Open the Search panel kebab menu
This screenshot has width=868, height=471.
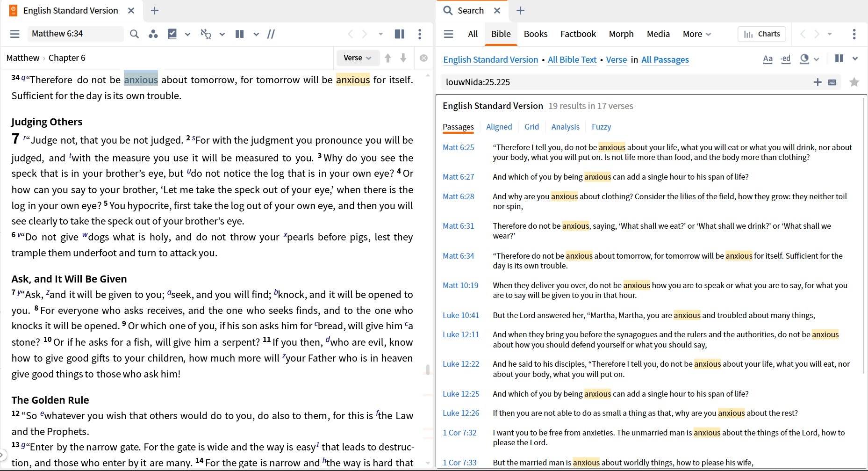click(x=854, y=34)
